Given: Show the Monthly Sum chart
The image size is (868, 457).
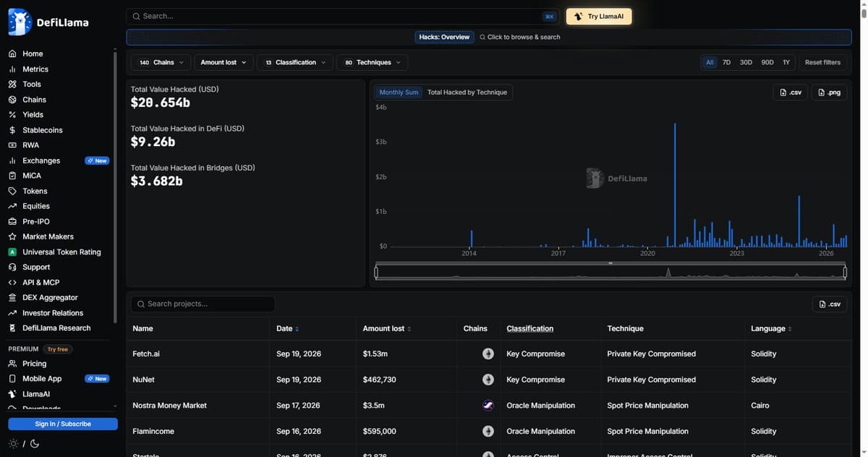Looking at the screenshot, I should [399, 93].
